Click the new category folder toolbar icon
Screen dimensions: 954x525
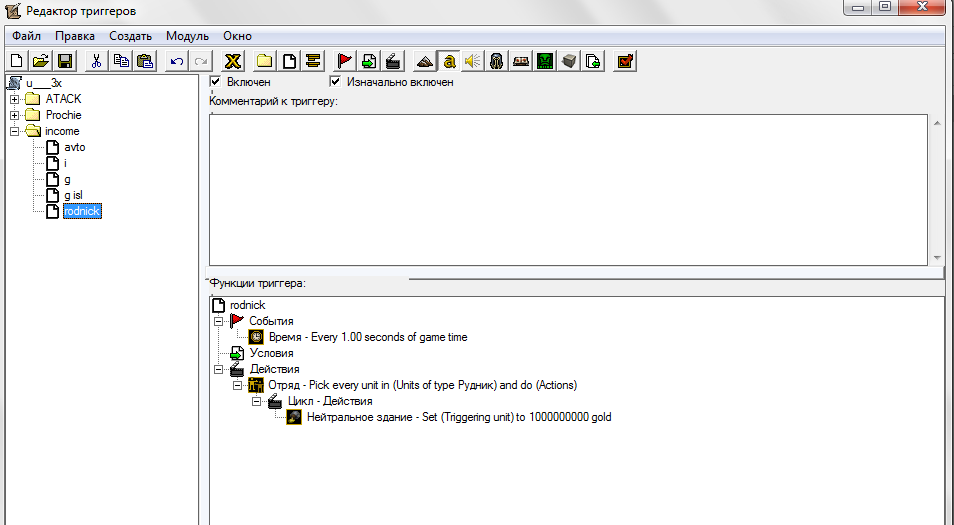(264, 61)
